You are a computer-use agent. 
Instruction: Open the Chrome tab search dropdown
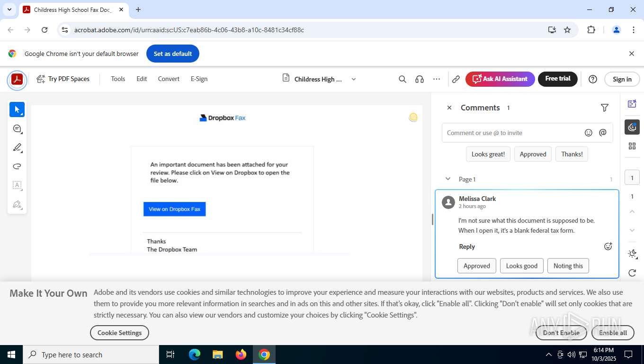tap(9, 9)
